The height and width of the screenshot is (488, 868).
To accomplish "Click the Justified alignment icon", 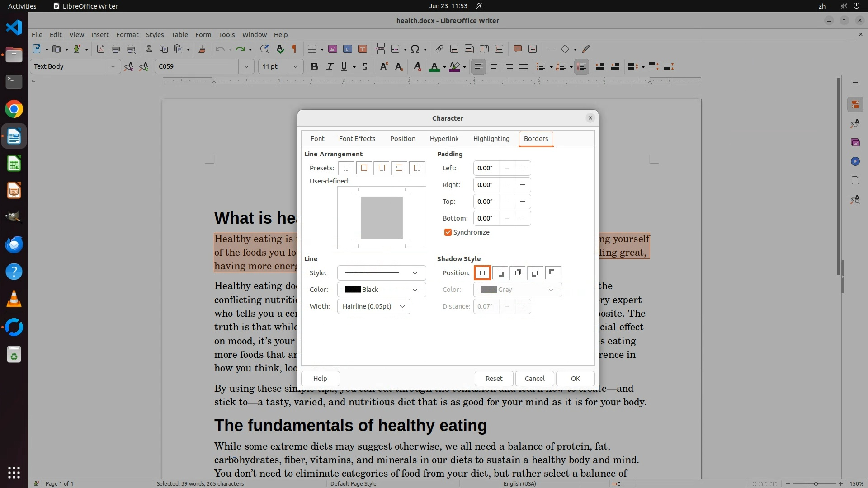I will pos(524,66).
